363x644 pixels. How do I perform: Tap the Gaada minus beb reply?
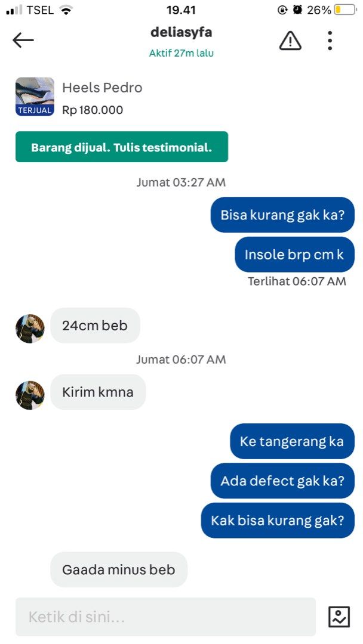tap(119, 569)
